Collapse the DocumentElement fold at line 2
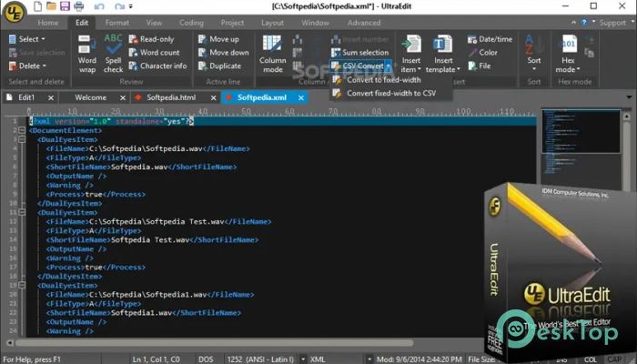637x364 pixels. 22,130
